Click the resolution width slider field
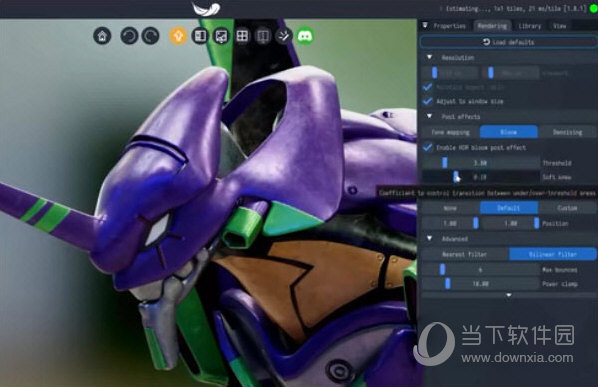Screen dimensions: 598x387 point(450,72)
